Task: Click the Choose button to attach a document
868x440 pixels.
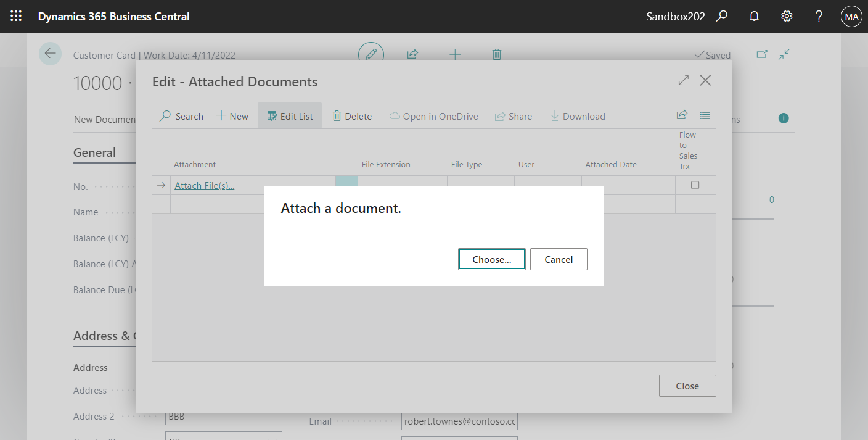Action: pos(491,259)
